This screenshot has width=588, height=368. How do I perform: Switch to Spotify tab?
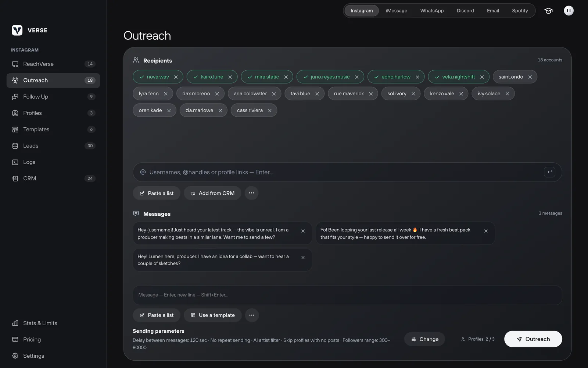[520, 11]
